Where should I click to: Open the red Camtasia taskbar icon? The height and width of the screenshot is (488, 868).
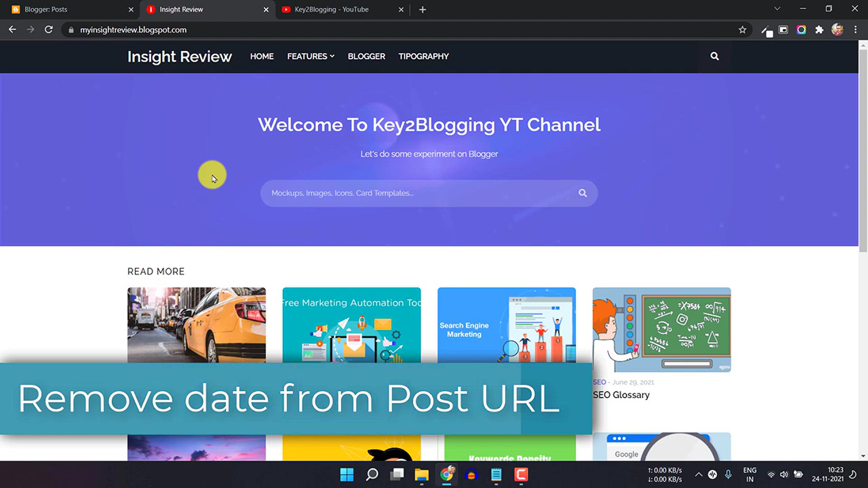point(521,474)
